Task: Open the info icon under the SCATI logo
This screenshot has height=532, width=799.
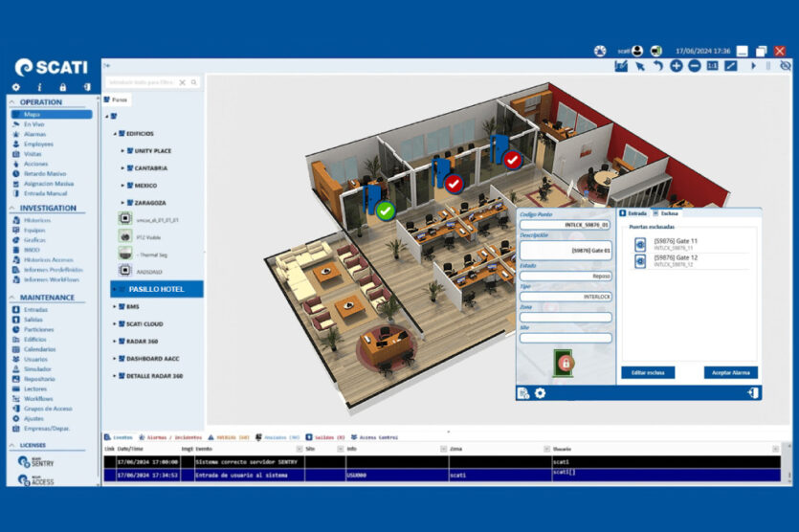Action: 39,87
